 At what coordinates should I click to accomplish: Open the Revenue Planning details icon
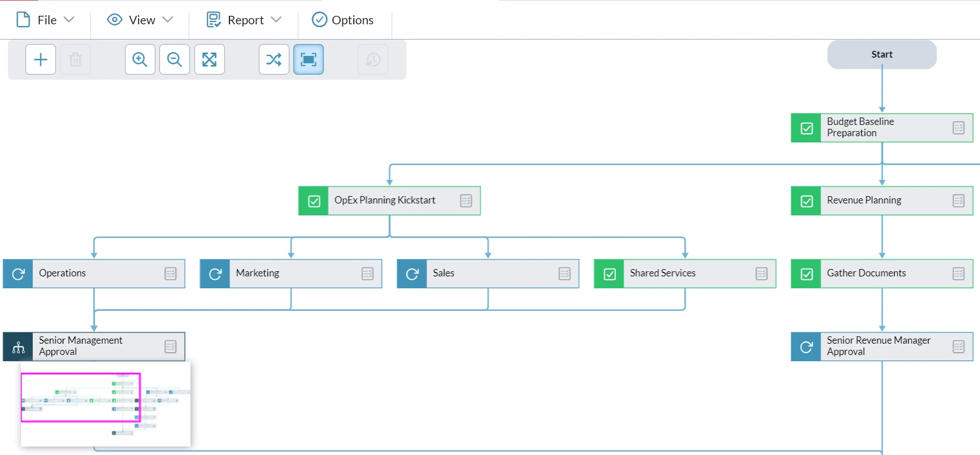[959, 201]
